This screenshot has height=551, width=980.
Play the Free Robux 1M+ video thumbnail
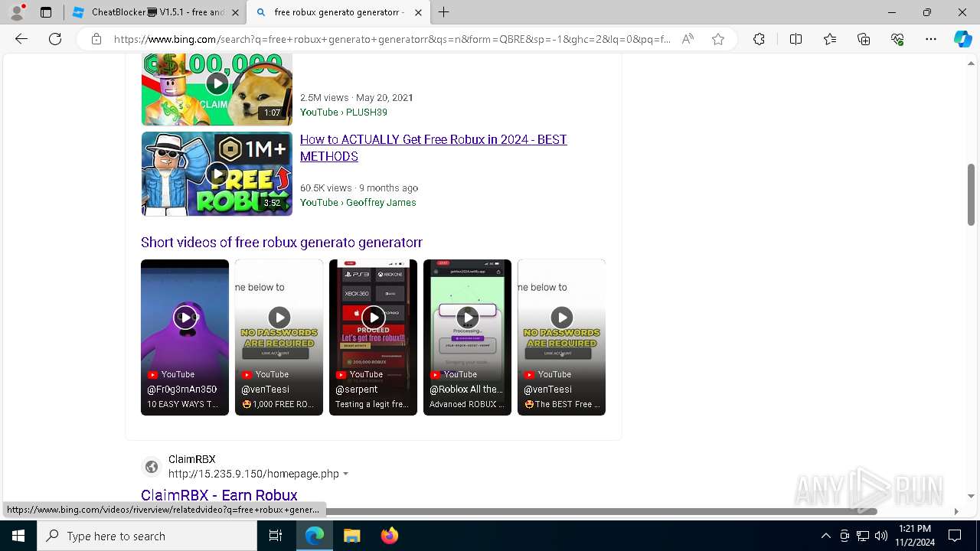pyautogui.click(x=217, y=174)
